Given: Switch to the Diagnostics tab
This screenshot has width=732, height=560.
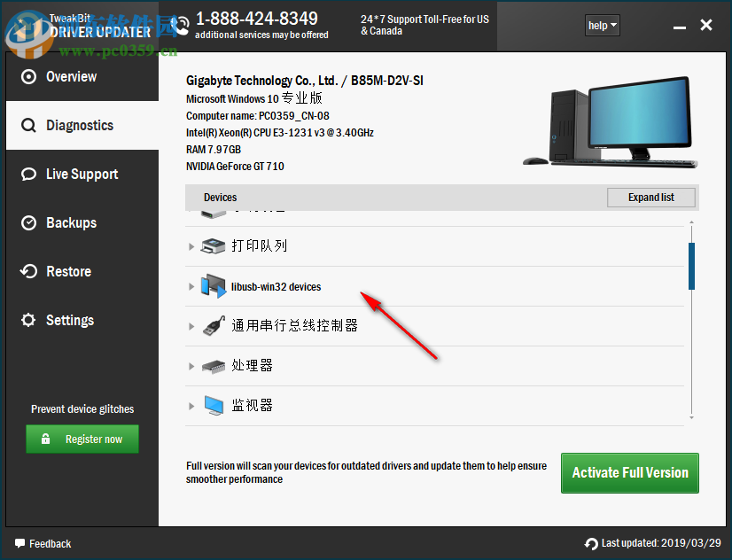Looking at the screenshot, I should 82,125.
